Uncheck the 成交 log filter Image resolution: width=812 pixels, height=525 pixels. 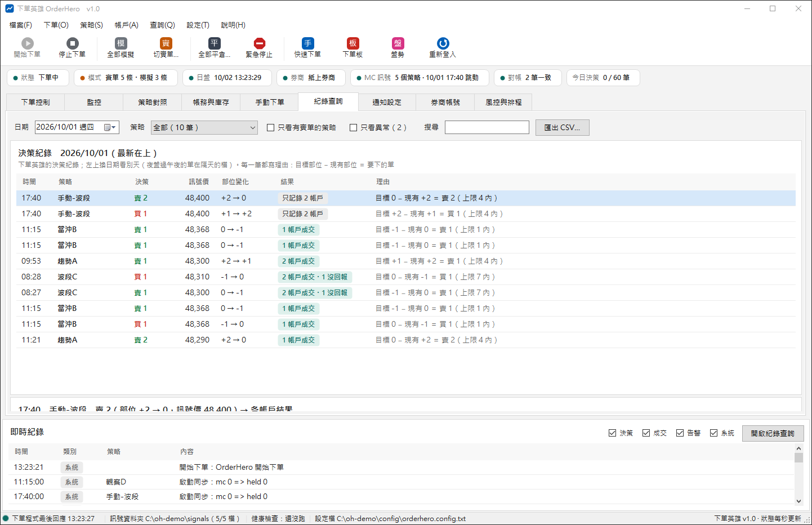click(646, 433)
